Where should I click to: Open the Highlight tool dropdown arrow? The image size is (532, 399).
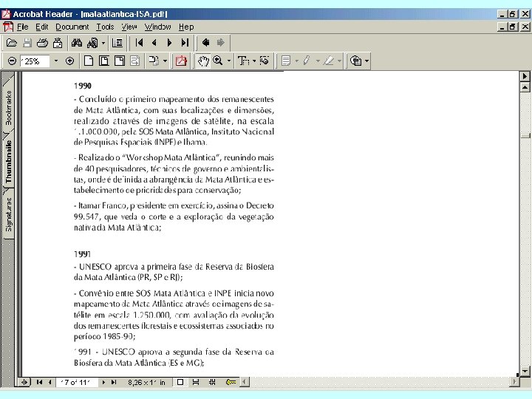[339, 61]
